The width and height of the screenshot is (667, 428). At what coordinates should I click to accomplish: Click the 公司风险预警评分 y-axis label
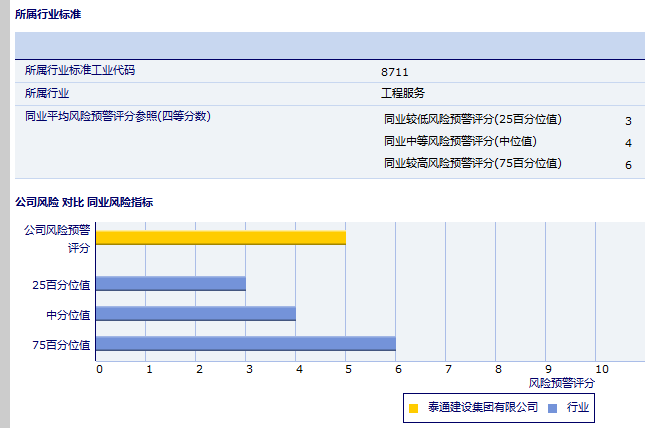[x=57, y=238]
